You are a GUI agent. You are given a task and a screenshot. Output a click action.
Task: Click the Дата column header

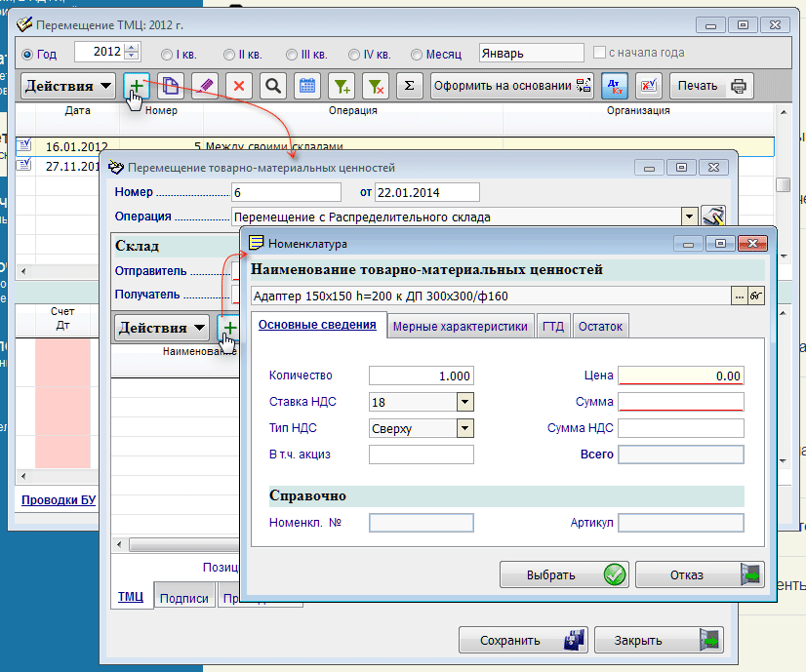(x=77, y=110)
